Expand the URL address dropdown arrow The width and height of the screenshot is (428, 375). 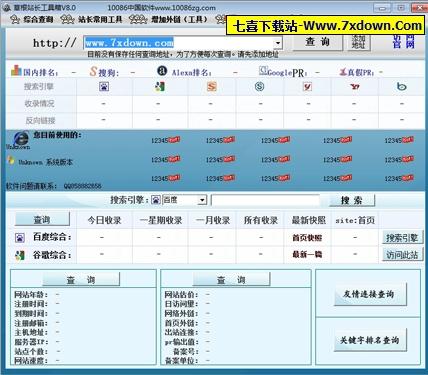point(278,43)
